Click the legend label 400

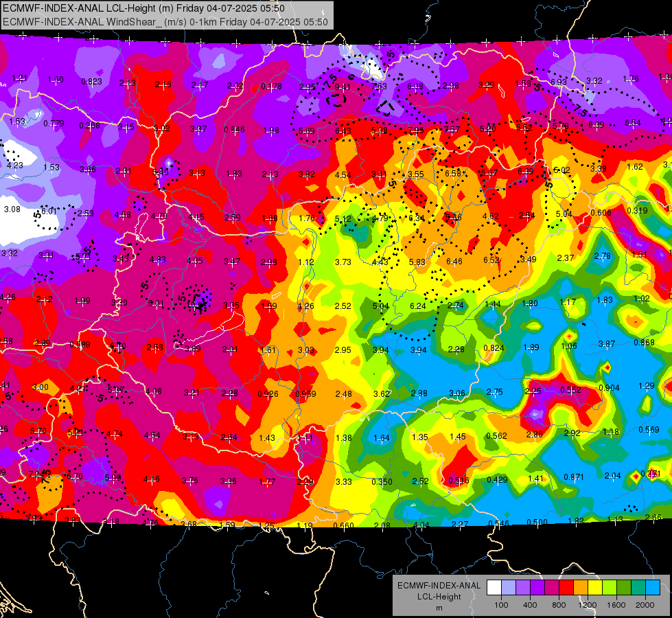pyautogui.click(x=530, y=605)
